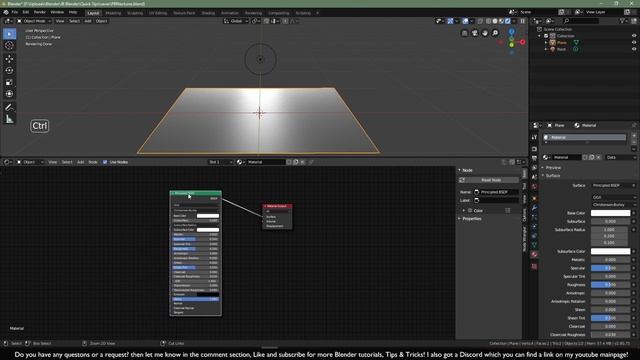
Task: Adjust Roughness slider in properties panel
Action: pos(610,285)
